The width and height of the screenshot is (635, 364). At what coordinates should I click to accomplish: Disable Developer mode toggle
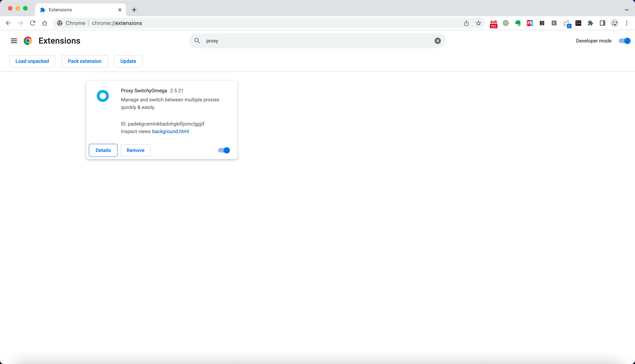pyautogui.click(x=624, y=41)
